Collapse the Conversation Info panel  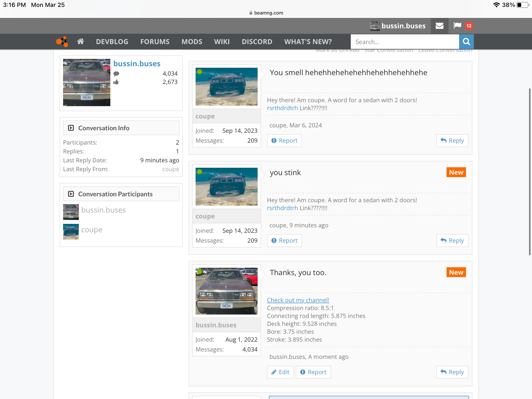click(71, 128)
